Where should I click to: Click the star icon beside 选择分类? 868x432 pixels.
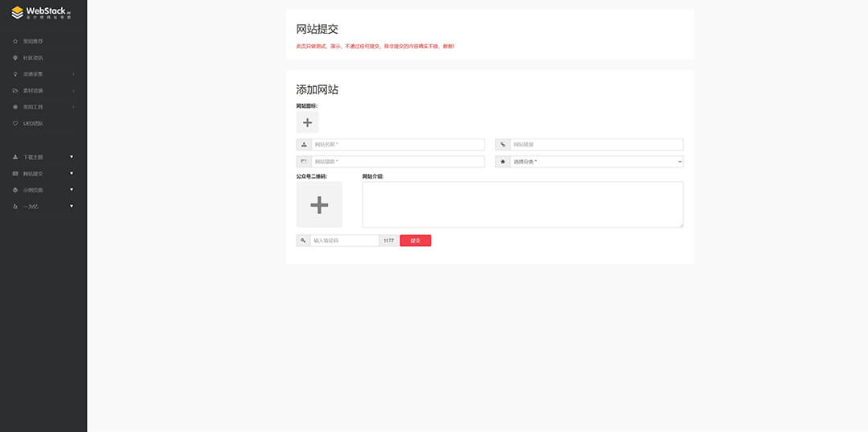tap(503, 162)
